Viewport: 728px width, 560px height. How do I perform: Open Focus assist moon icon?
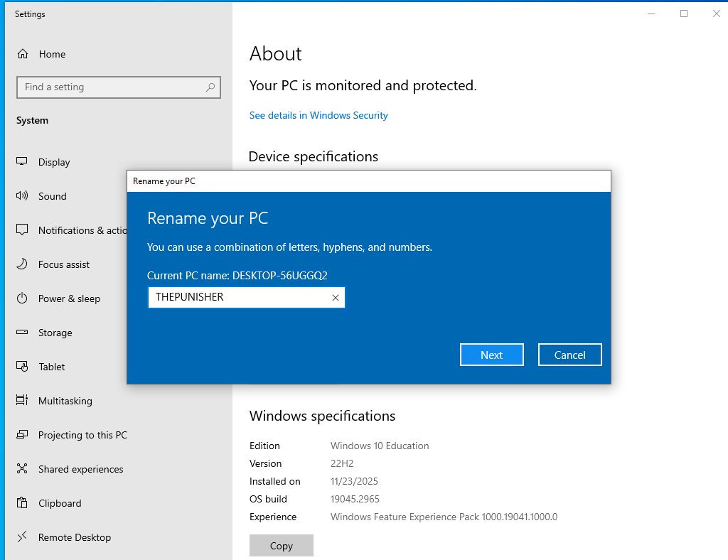tap(22, 264)
